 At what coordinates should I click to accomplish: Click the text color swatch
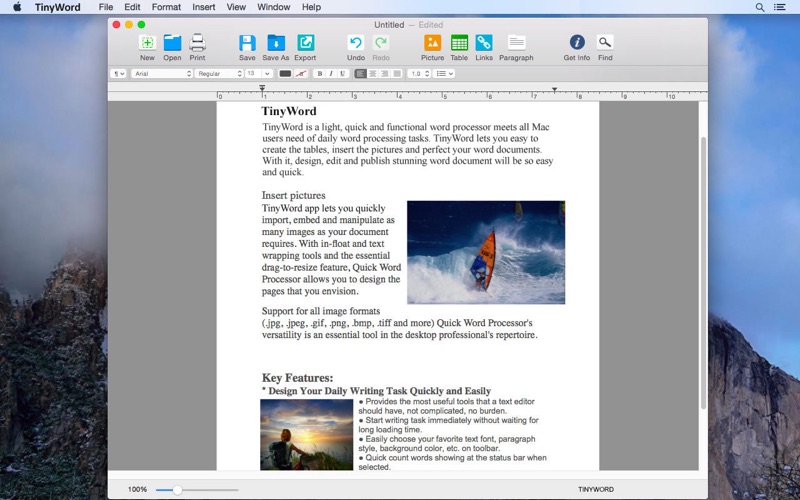(285, 74)
